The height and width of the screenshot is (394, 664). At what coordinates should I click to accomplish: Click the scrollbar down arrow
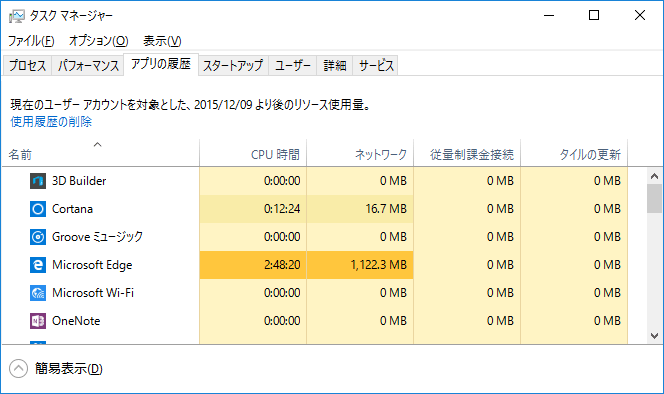654,336
